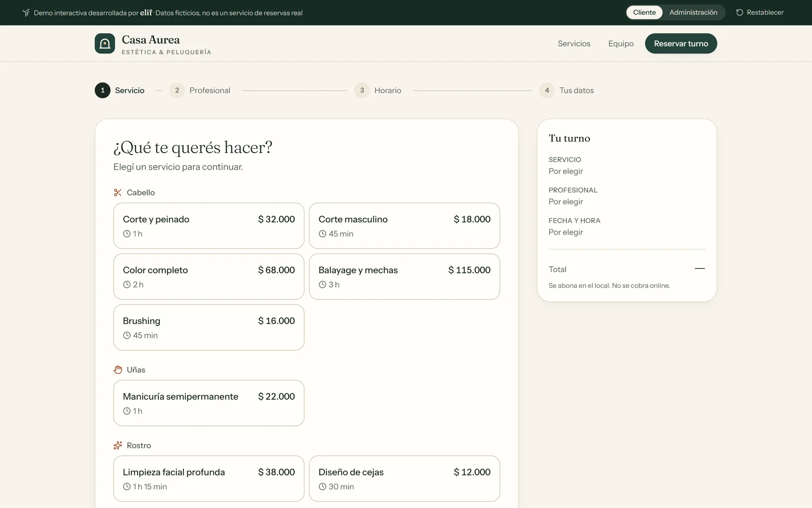
Task: Click the scissors icon beside Cabello
Action: pos(118,193)
